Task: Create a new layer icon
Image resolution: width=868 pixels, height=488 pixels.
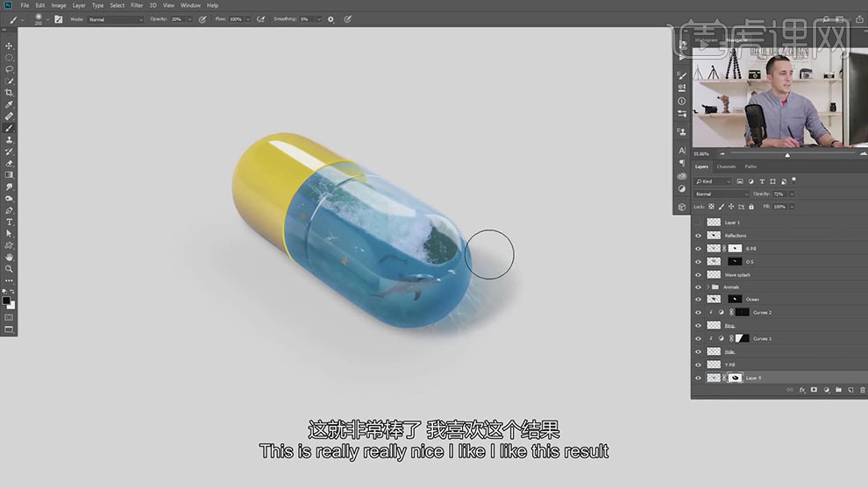Action: [x=850, y=390]
